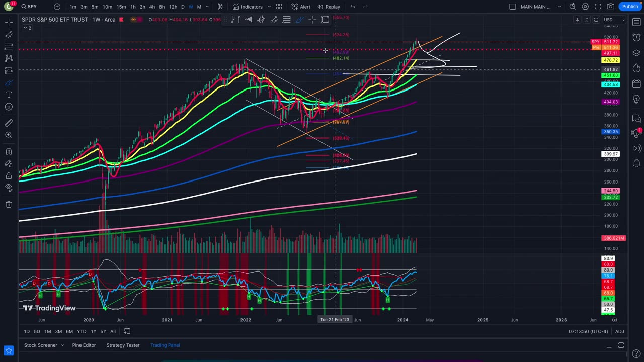
Task: Set date range to 1D
Action: 26,331
